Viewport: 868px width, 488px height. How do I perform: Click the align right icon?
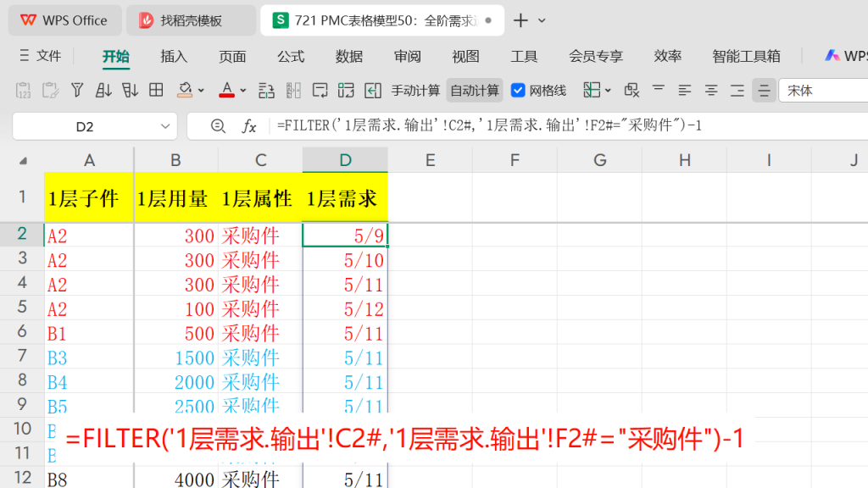pos(737,90)
